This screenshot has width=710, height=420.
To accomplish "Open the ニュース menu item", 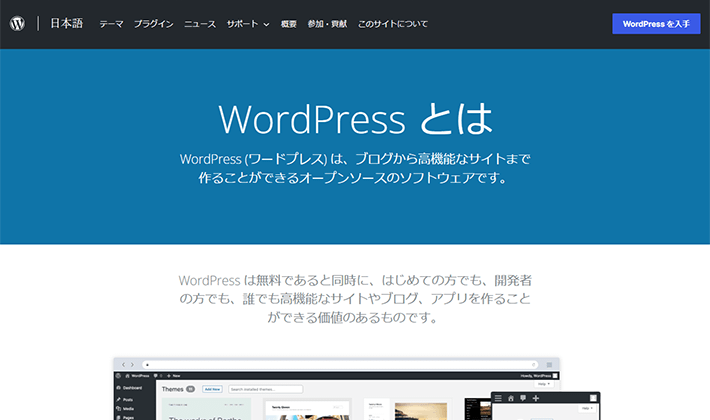I will pos(200,24).
